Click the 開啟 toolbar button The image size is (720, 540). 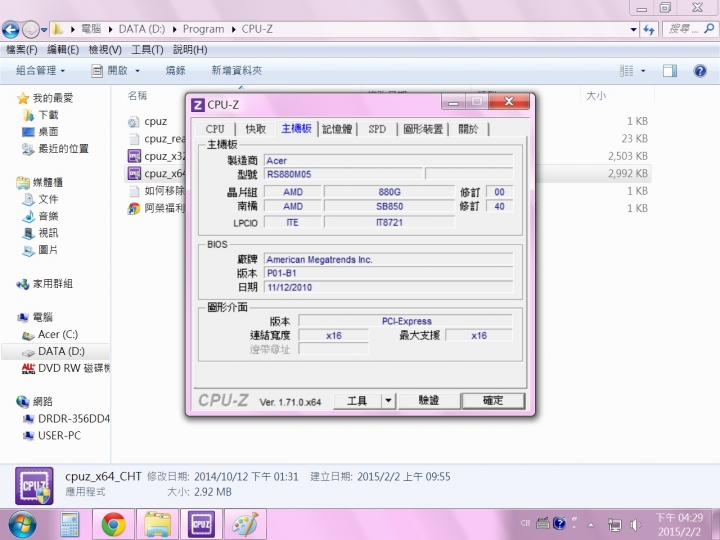(110, 70)
